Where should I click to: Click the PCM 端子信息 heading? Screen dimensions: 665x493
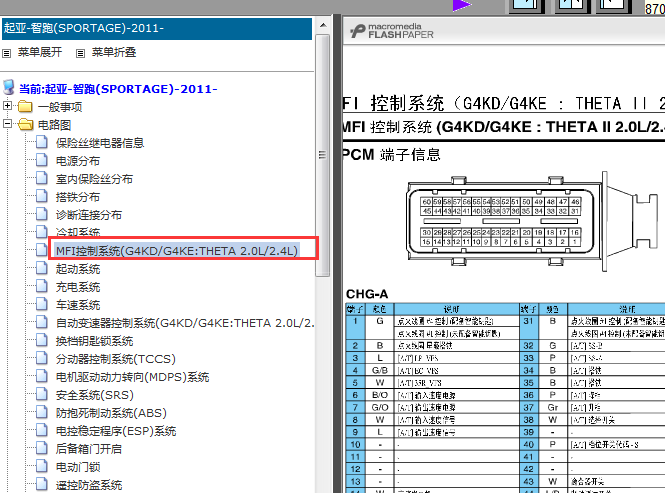[391, 155]
